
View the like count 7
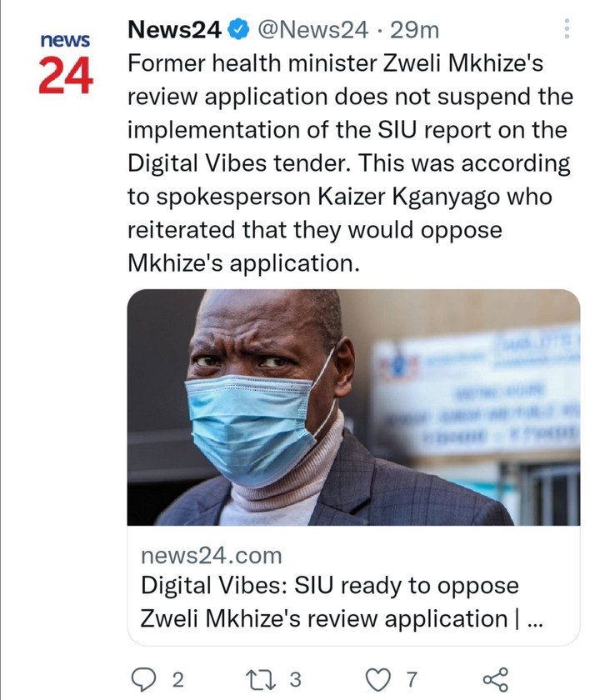point(412,679)
